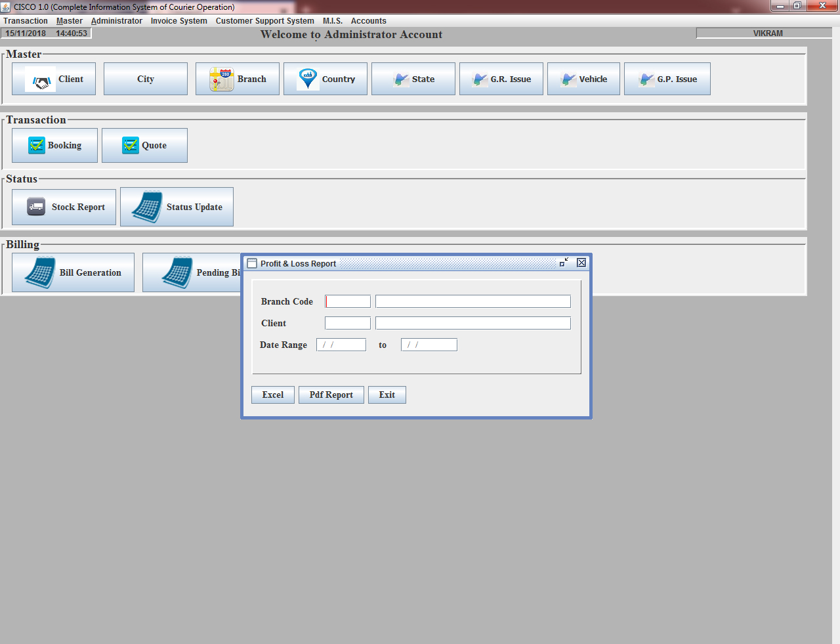Click the Welcome to Administrator Account heading
The height and width of the screenshot is (644, 840).
351,35
